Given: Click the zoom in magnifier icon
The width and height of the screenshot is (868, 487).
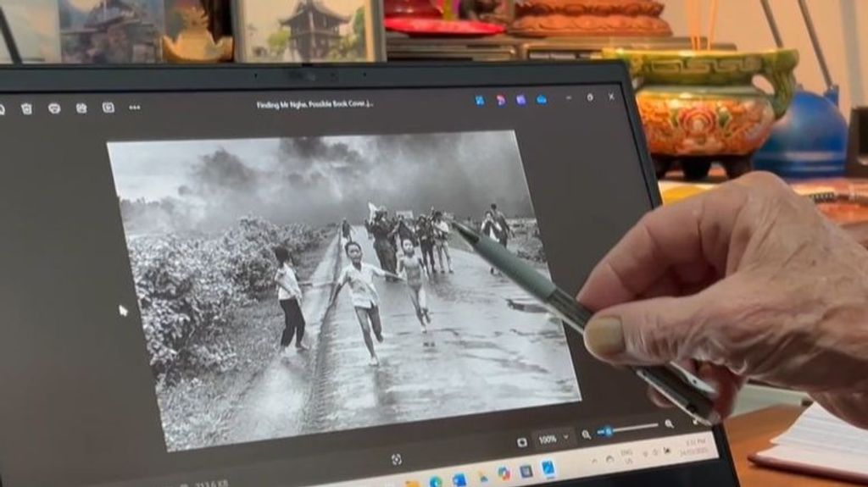Looking at the screenshot, I should tap(669, 424).
